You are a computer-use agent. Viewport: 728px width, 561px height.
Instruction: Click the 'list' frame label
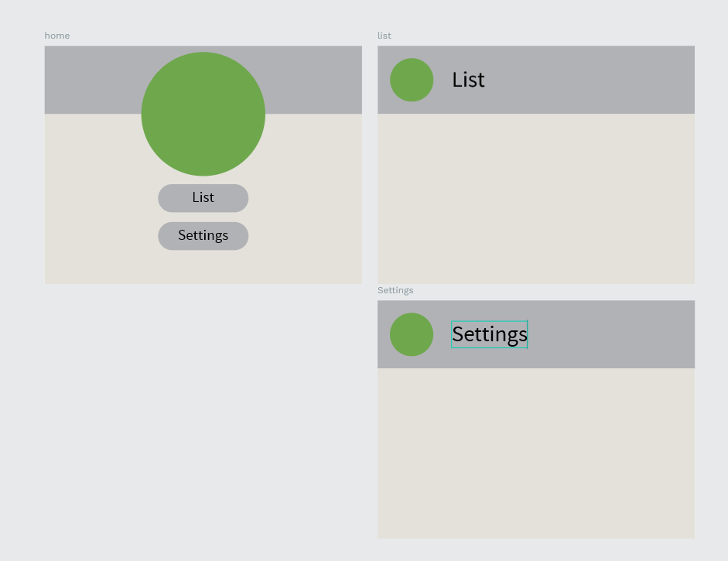click(385, 36)
